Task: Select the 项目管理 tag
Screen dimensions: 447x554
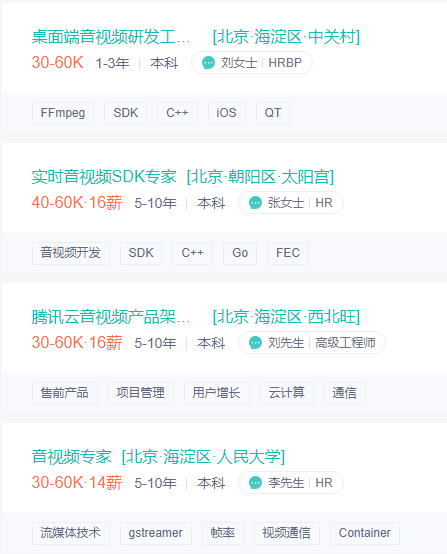Action: (x=141, y=393)
